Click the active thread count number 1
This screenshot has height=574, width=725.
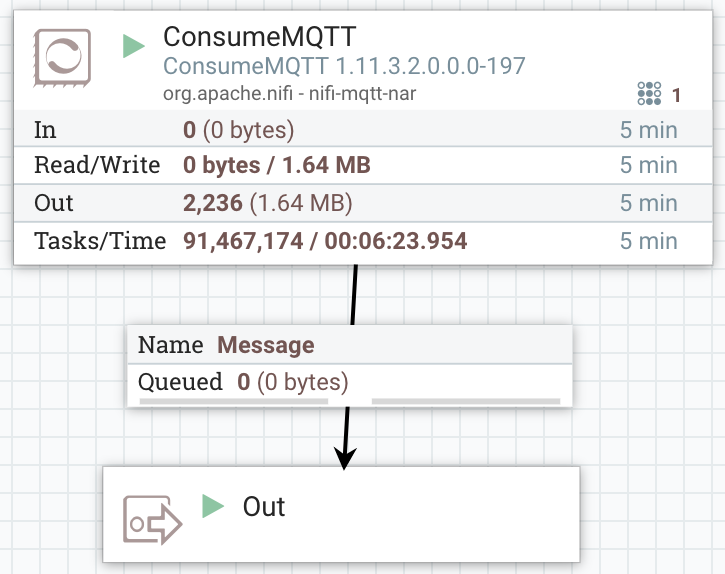coord(677,95)
